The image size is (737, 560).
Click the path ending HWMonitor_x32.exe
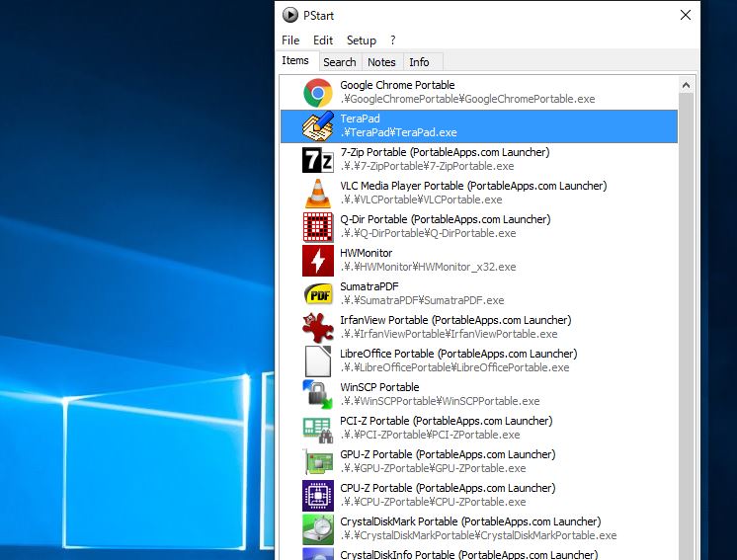point(428,267)
